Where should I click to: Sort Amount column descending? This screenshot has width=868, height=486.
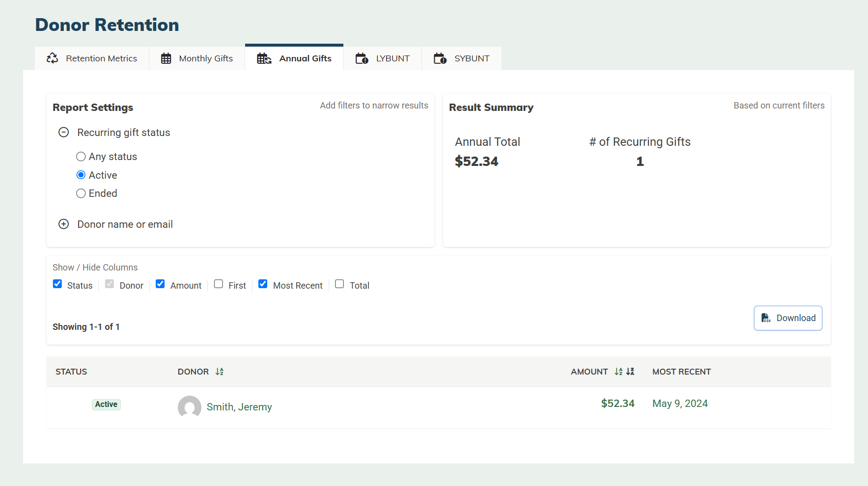tap(630, 372)
